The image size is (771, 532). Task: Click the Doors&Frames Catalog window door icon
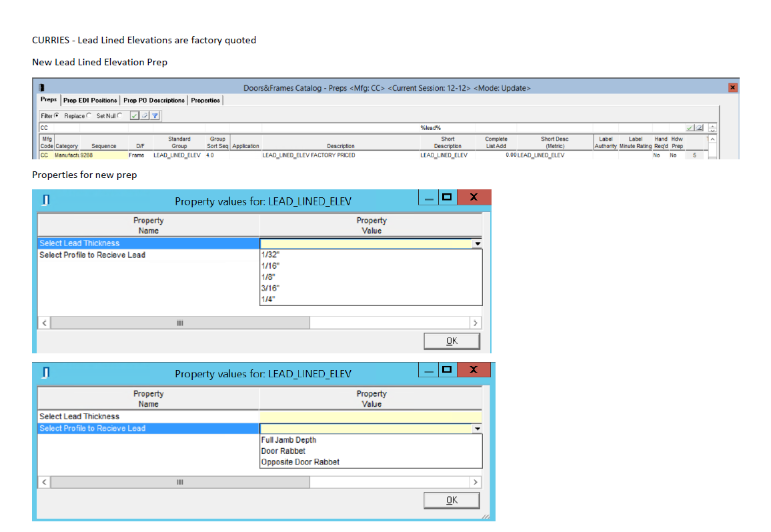(x=42, y=87)
